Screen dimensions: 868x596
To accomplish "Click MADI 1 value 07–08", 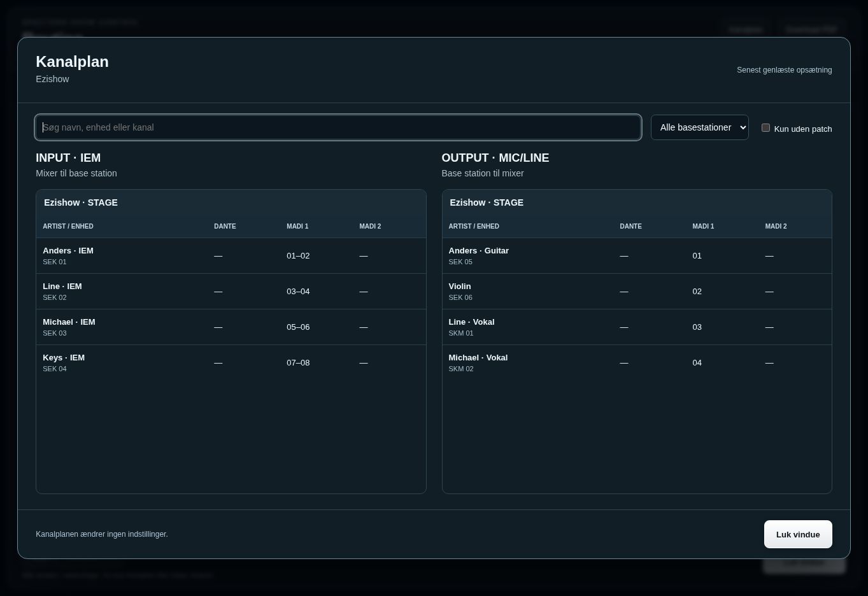I will (x=298, y=363).
